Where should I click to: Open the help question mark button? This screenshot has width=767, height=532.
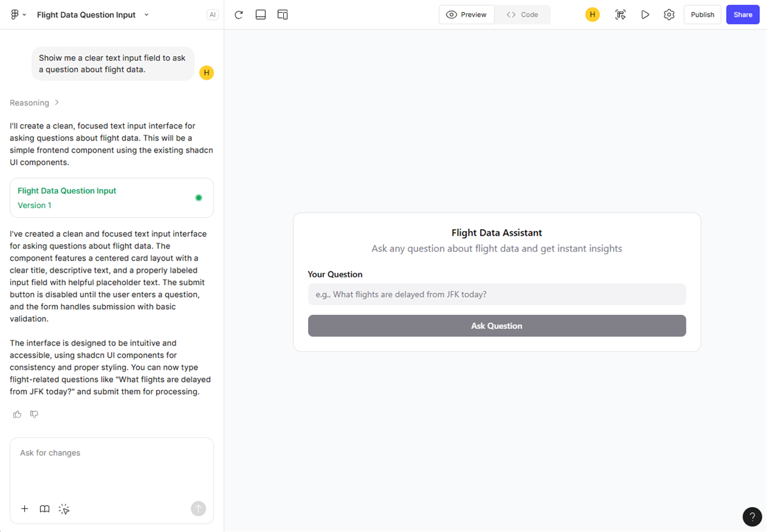click(x=752, y=517)
